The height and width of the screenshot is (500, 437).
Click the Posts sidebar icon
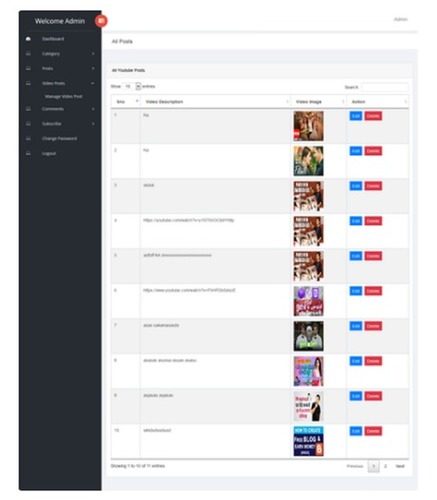[28, 68]
